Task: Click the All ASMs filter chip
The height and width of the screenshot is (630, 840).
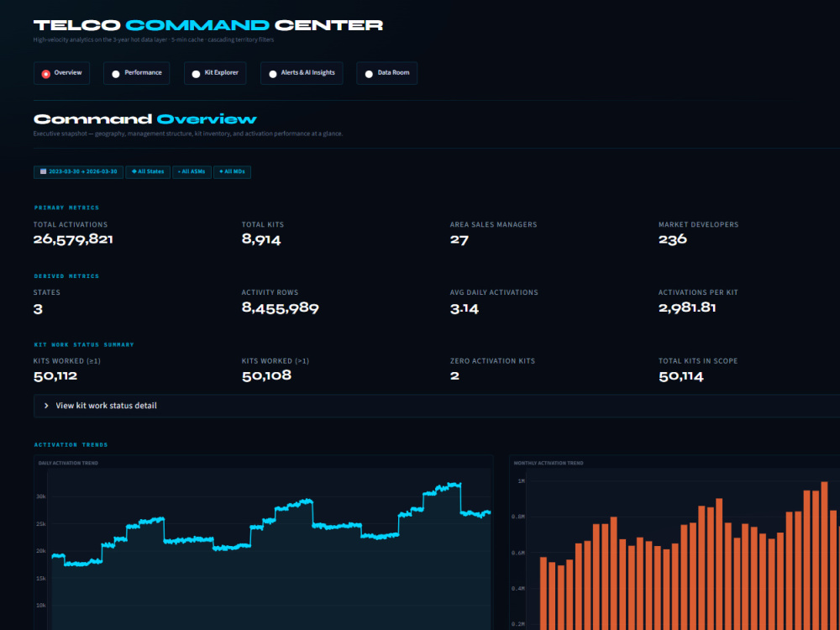Action: pos(192,172)
